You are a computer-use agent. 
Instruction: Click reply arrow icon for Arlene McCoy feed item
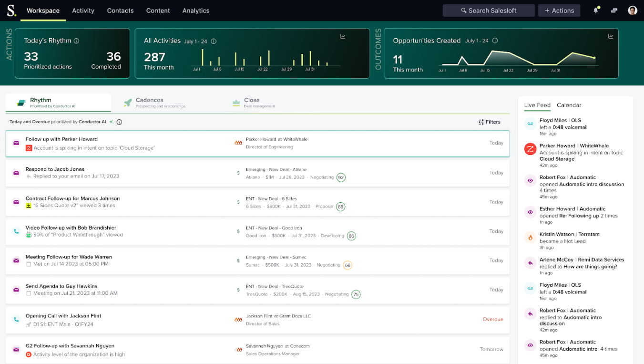530,263
